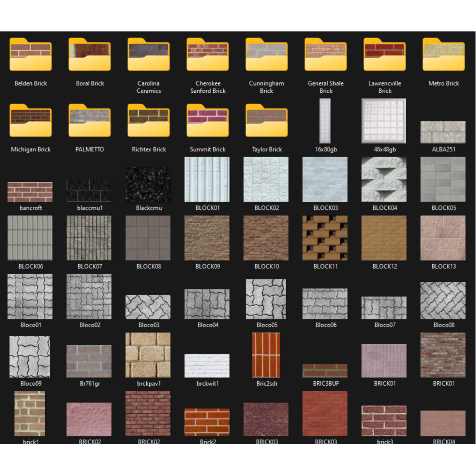Select the Bloco06 paver texture
The image size is (476, 476).
coord(325,304)
